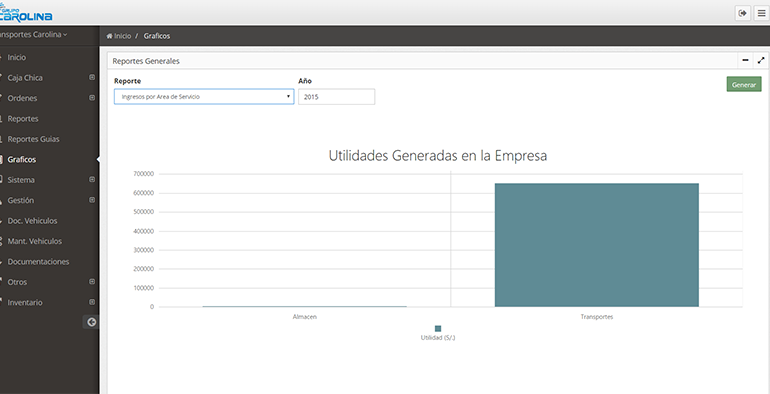Open the Transportes Carolina company dropdown
This screenshot has height=394, width=770.
[33, 34]
